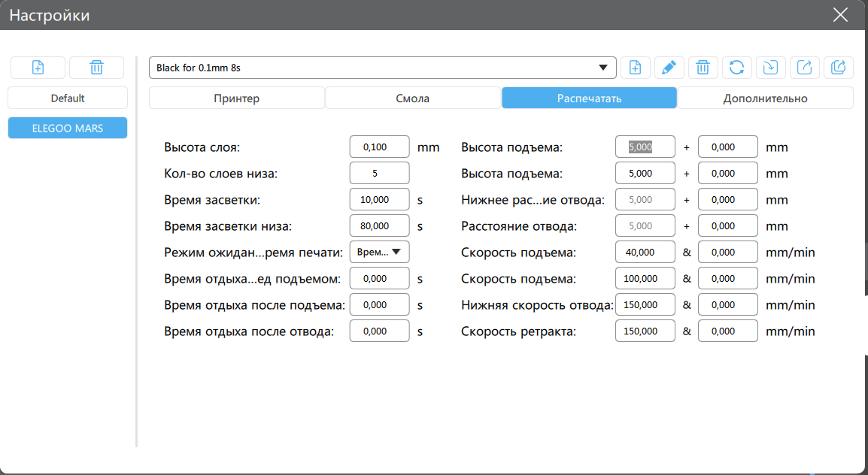Export all profiles with the stacked-squares arrow icon
Viewport: 868px width, 475px height.
click(838, 68)
